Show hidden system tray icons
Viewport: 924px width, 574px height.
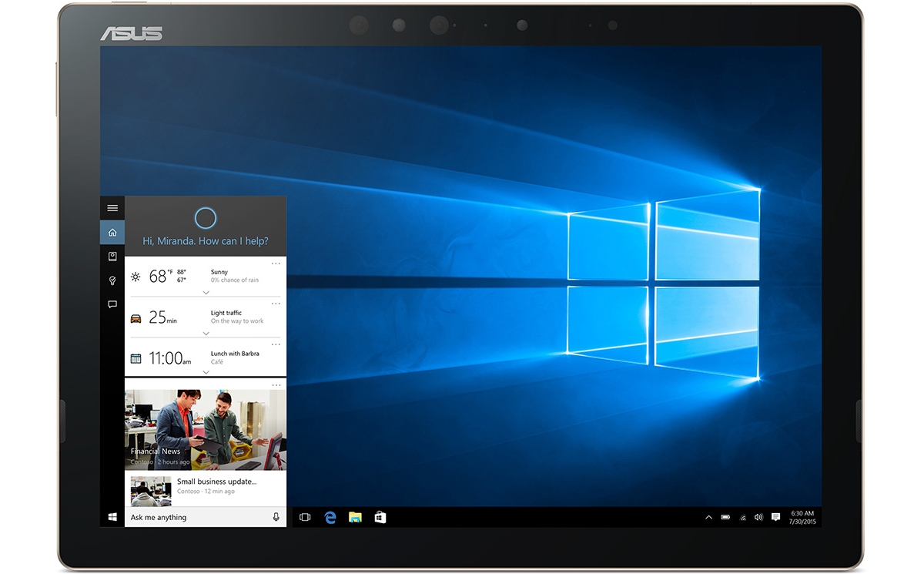coord(708,517)
